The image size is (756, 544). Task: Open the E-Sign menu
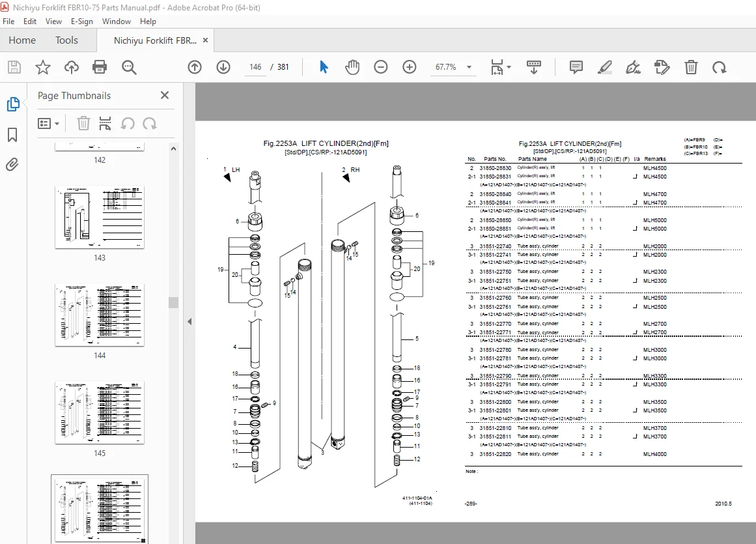click(x=82, y=21)
